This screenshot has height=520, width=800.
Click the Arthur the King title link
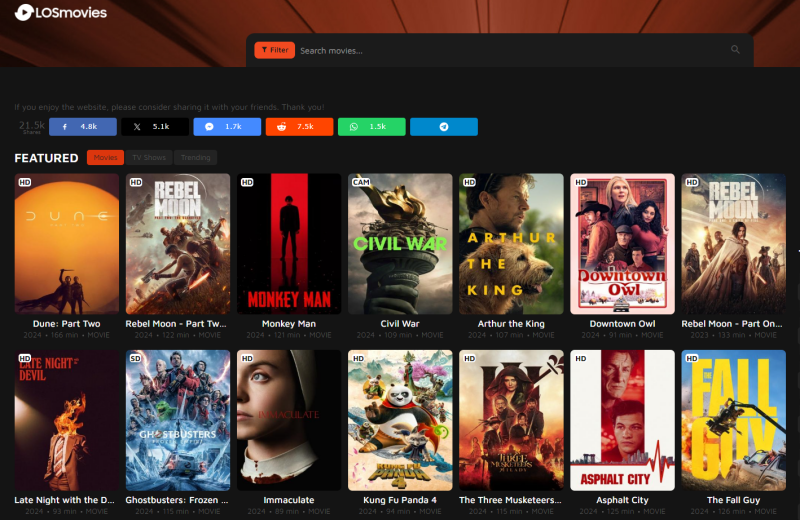[x=511, y=324]
